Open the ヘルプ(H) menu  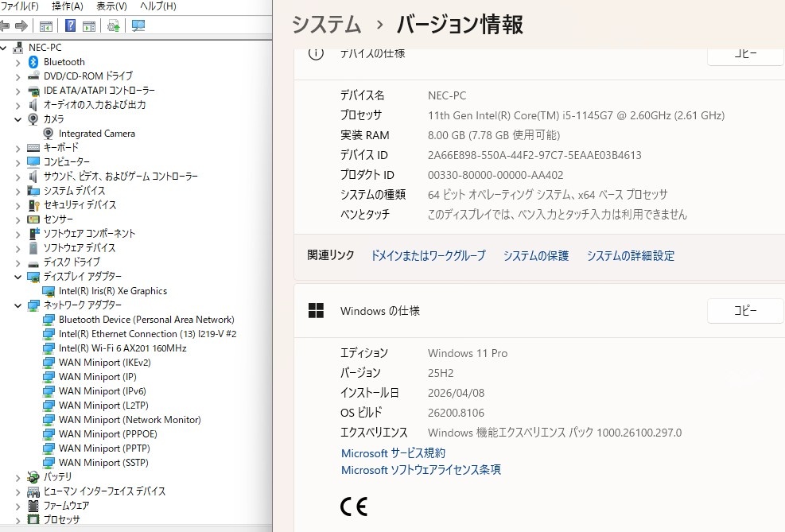point(157,6)
